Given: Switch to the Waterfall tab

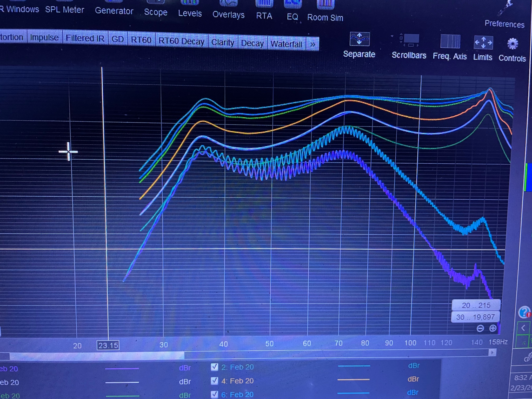Looking at the screenshot, I should point(286,44).
